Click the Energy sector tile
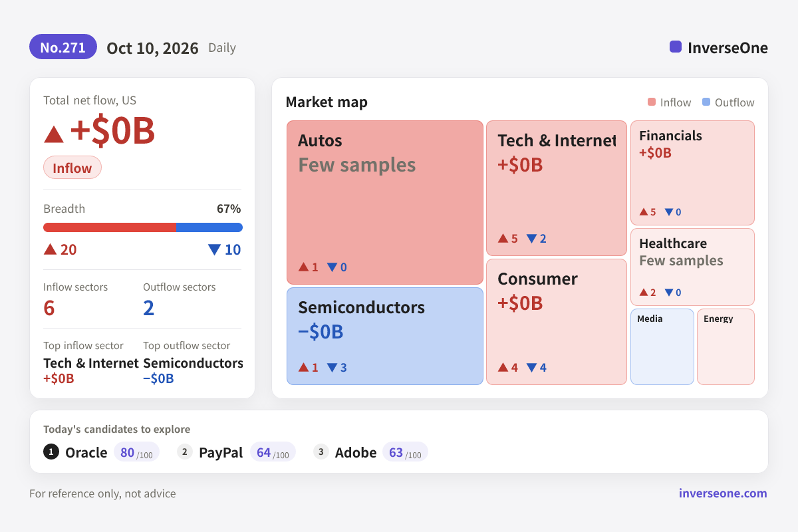The image size is (798, 532). click(726, 346)
